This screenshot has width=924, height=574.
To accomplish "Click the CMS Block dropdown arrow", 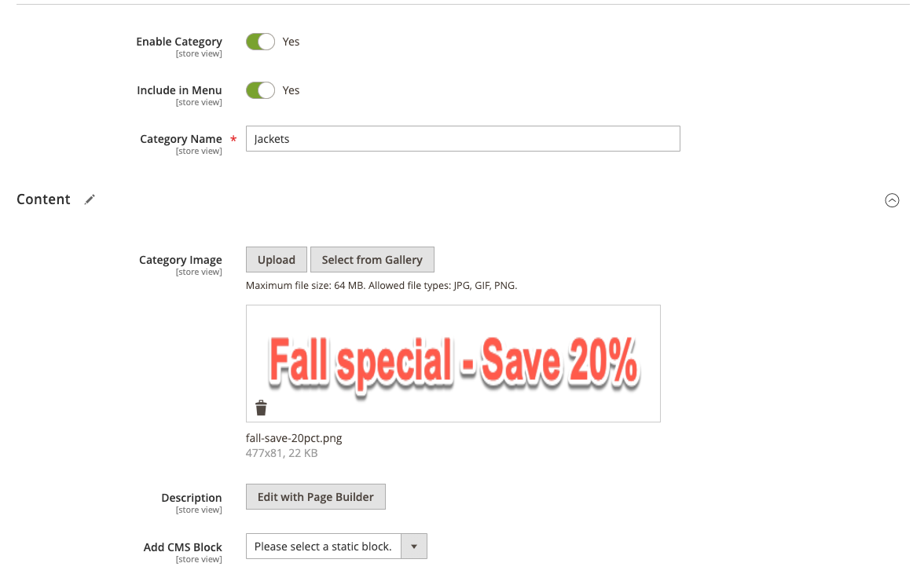I will click(413, 547).
